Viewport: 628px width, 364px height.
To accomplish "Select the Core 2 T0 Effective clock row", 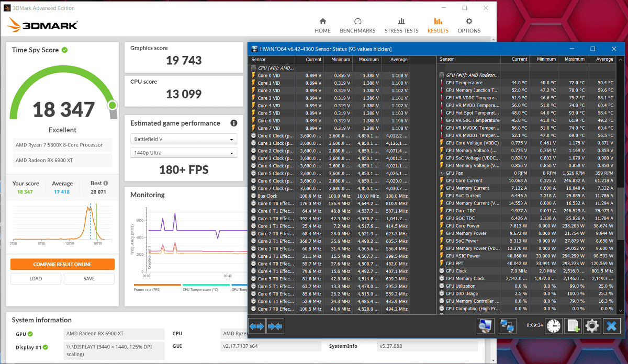I will pyautogui.click(x=329, y=233).
